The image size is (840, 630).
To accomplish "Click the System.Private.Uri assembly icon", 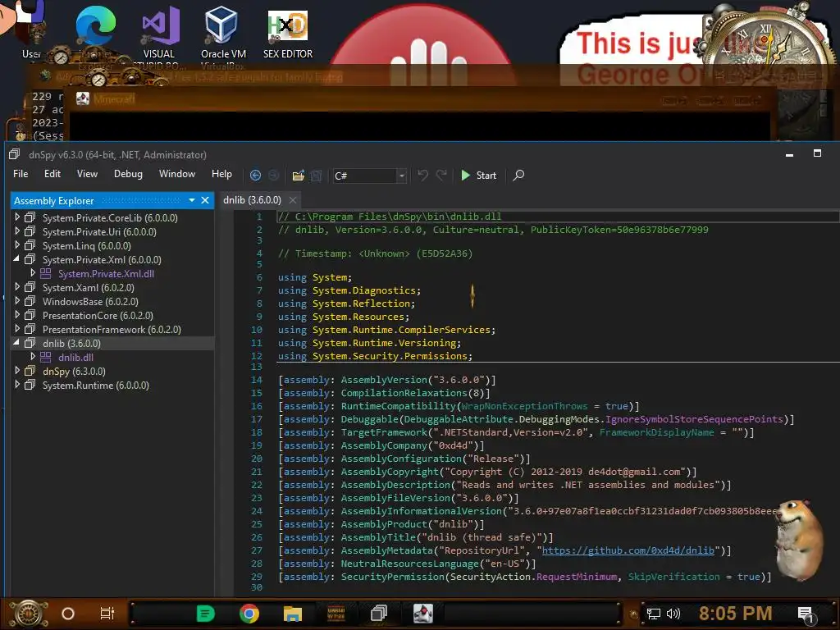I will 30,231.
